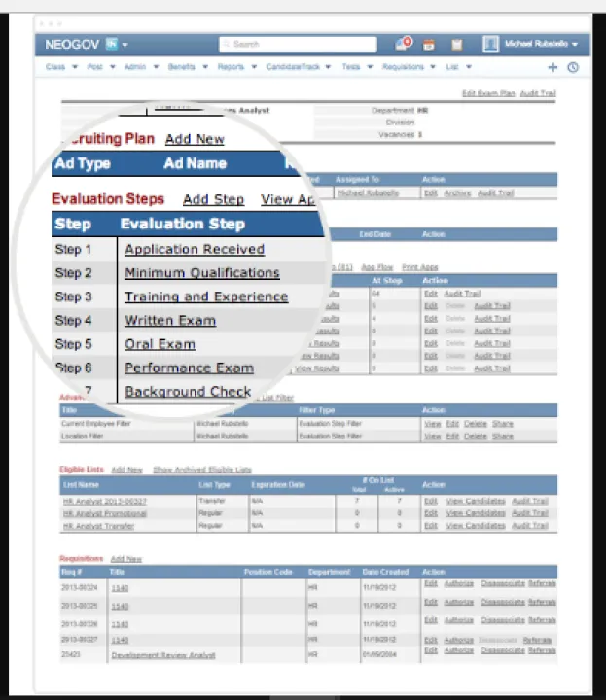Click the user avatar picture
606x700 pixels.
(x=490, y=44)
